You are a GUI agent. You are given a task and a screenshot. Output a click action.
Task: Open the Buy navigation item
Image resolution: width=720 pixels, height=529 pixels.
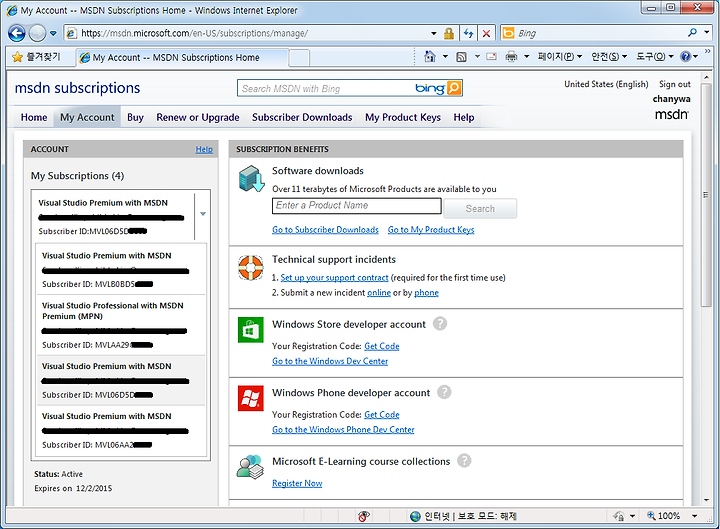tap(135, 118)
